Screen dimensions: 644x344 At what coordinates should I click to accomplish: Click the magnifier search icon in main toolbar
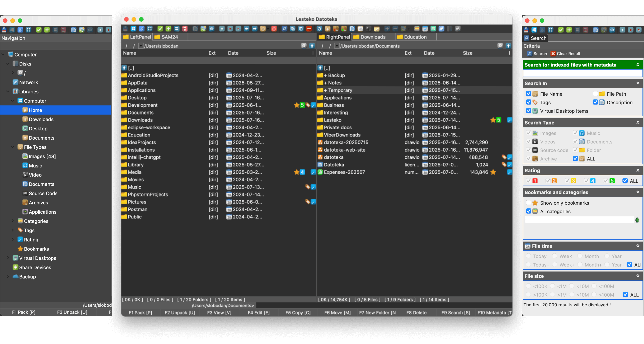(284, 29)
